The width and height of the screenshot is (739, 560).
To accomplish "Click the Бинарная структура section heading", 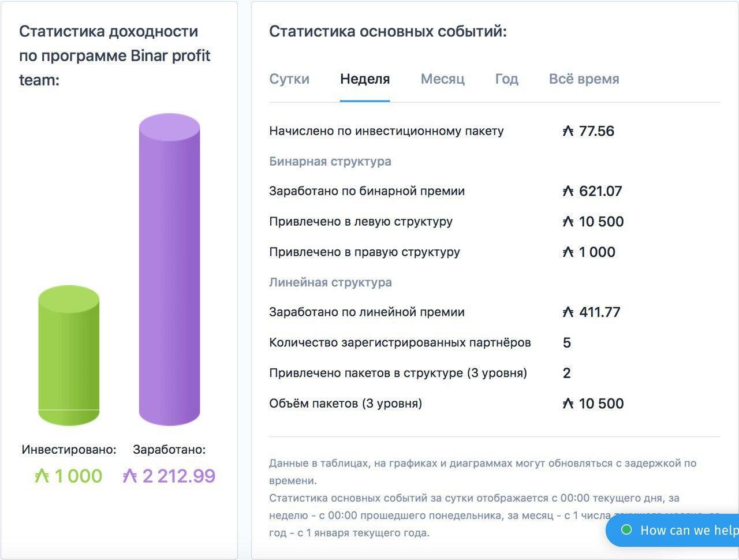I will pos(330,162).
